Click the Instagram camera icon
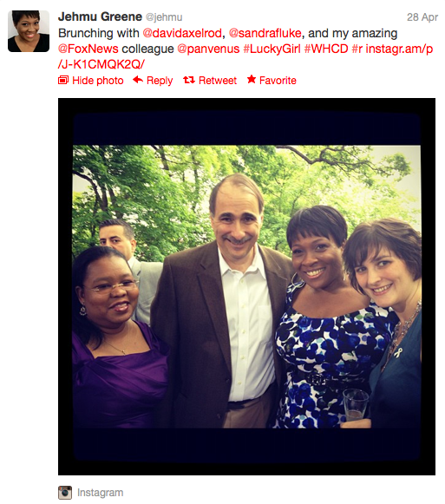The image size is (445, 504). coord(65,493)
